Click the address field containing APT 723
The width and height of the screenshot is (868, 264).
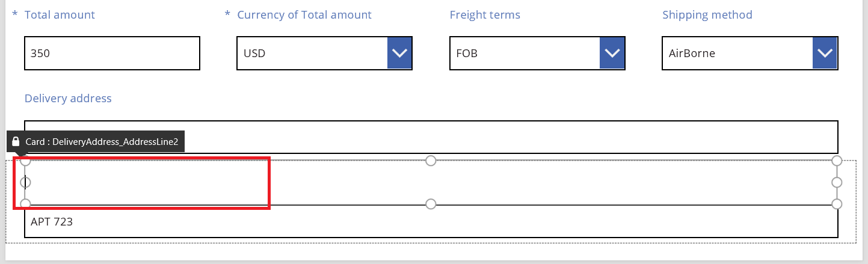[431, 222]
